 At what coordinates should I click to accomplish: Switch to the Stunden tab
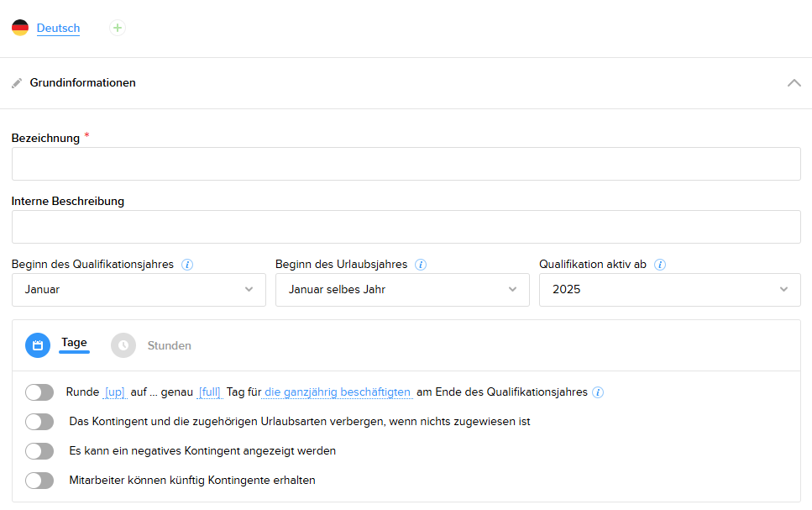pos(169,345)
